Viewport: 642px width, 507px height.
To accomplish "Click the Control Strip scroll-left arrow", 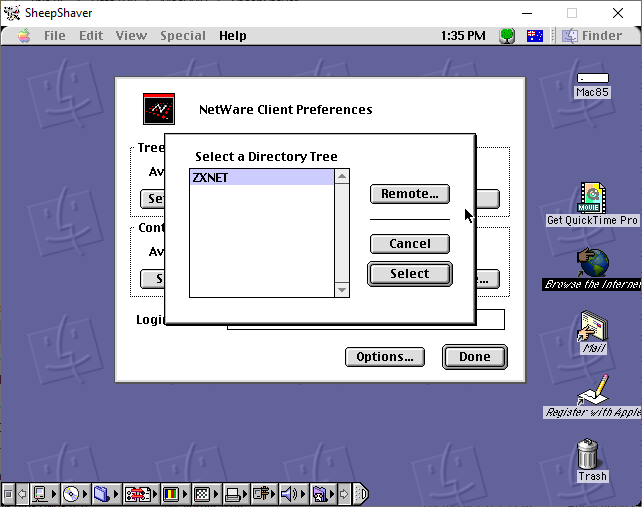I will tap(22, 494).
